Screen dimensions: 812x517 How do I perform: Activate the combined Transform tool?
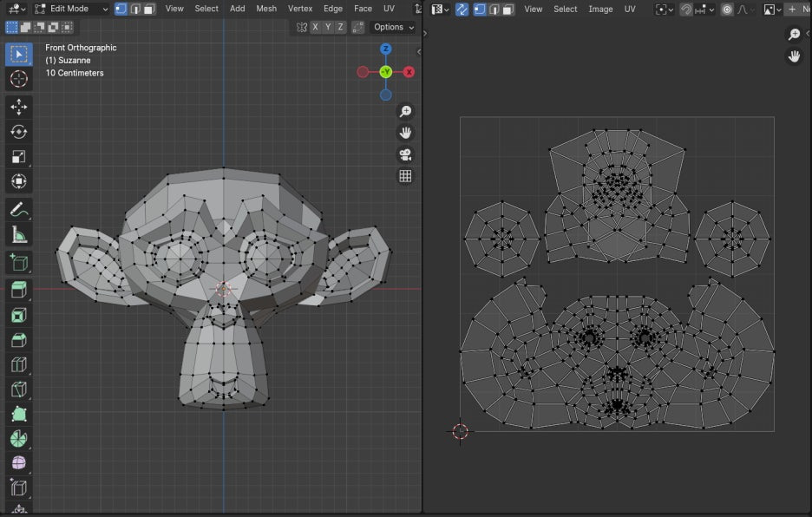(x=18, y=181)
